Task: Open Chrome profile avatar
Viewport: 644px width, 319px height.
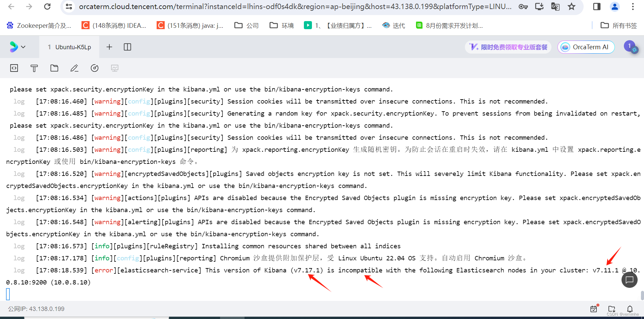Action: [614, 6]
